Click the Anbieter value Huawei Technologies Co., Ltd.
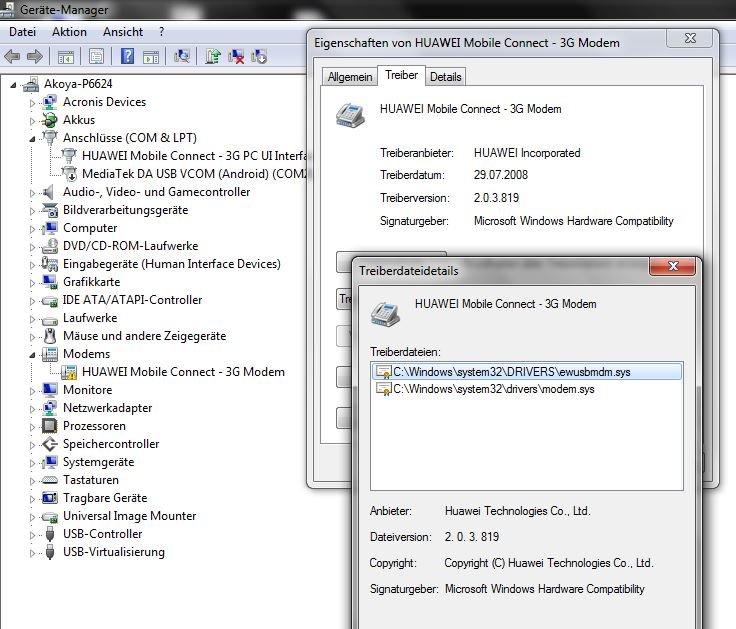The image size is (736, 629). pyautogui.click(x=517, y=511)
